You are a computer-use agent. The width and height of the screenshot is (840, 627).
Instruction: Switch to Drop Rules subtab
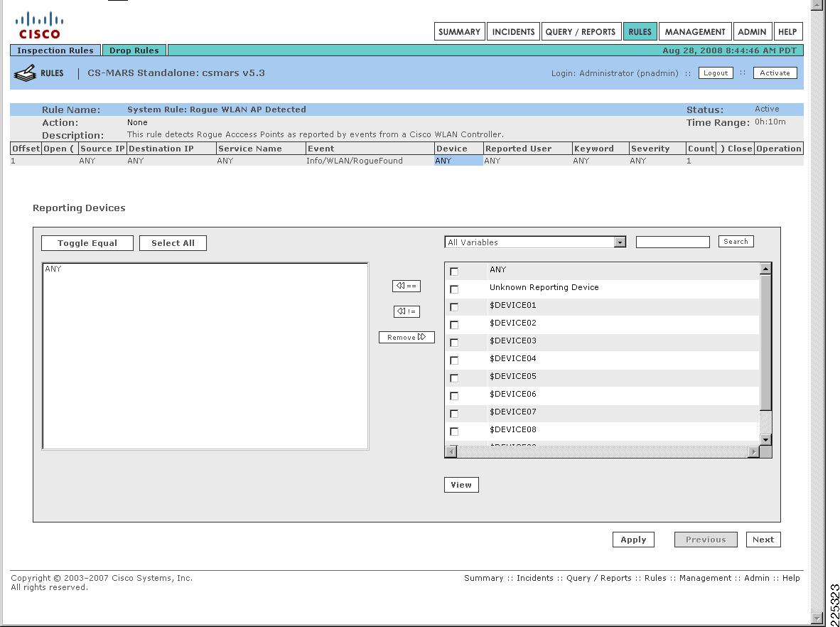click(134, 50)
